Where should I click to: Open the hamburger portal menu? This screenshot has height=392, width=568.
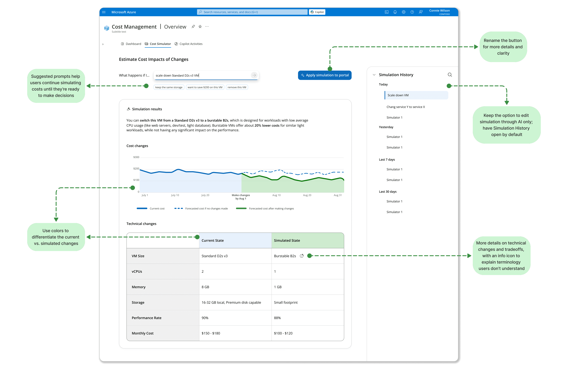[x=104, y=12]
